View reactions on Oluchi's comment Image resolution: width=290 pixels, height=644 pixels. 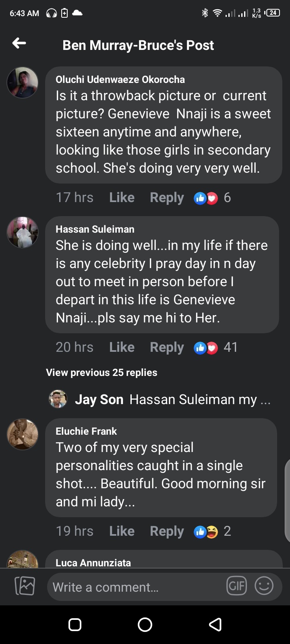click(212, 198)
